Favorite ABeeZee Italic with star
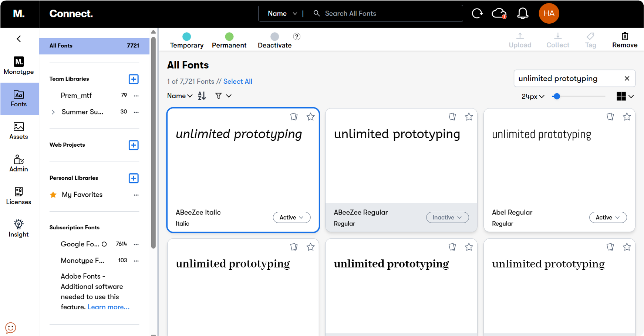The height and width of the screenshot is (336, 644). click(x=310, y=117)
